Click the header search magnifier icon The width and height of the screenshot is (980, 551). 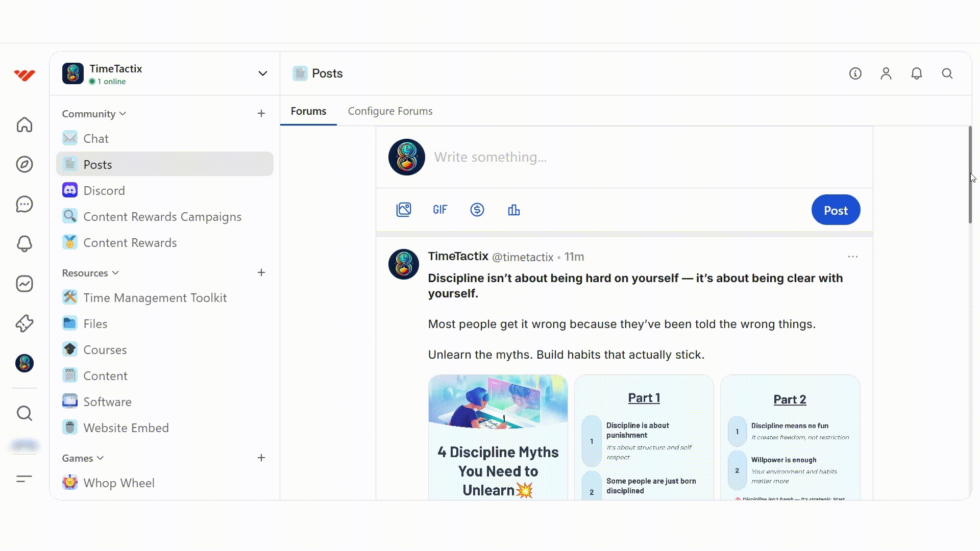click(947, 73)
